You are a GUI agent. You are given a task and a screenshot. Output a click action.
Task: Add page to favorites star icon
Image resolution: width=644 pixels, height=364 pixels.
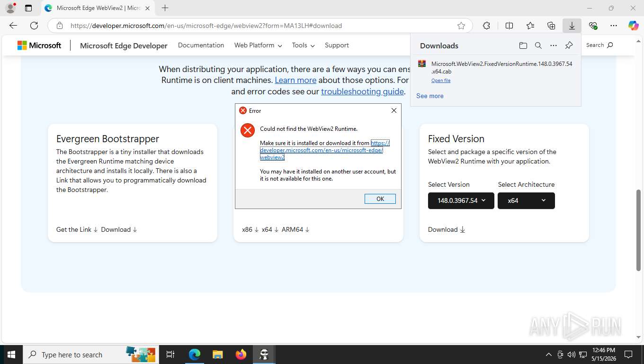(461, 26)
